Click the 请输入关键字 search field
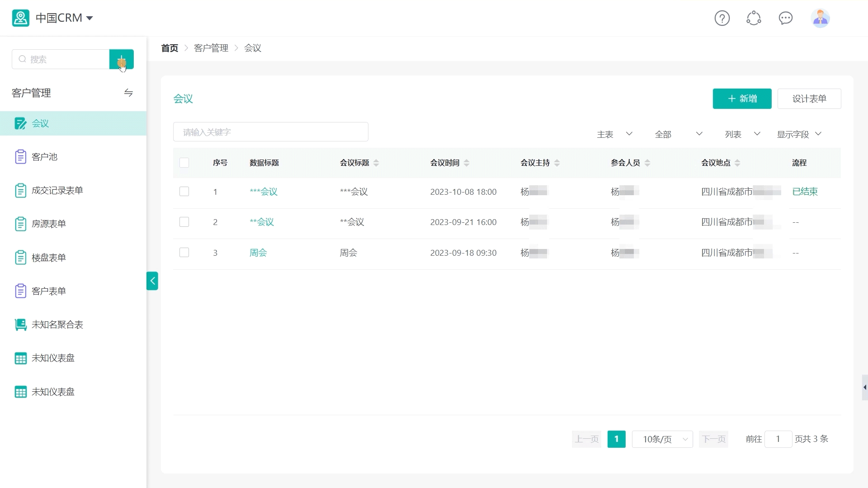Screen dimensions: 868x488 270,132
